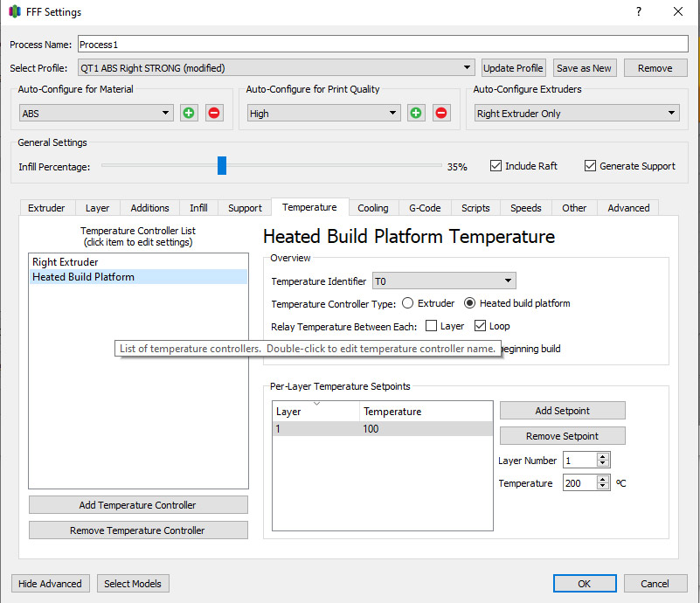Decrease Layer Number spinner value
The width and height of the screenshot is (700, 603).
[603, 464]
